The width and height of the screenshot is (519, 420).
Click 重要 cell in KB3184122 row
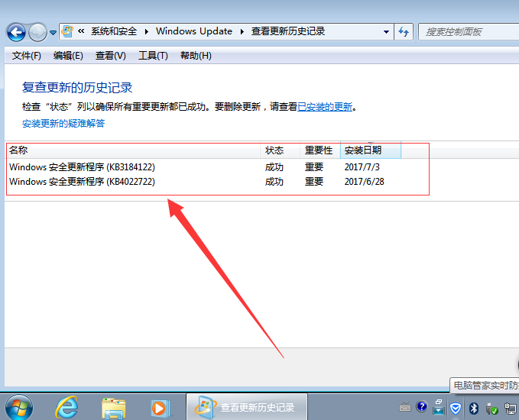coord(314,167)
